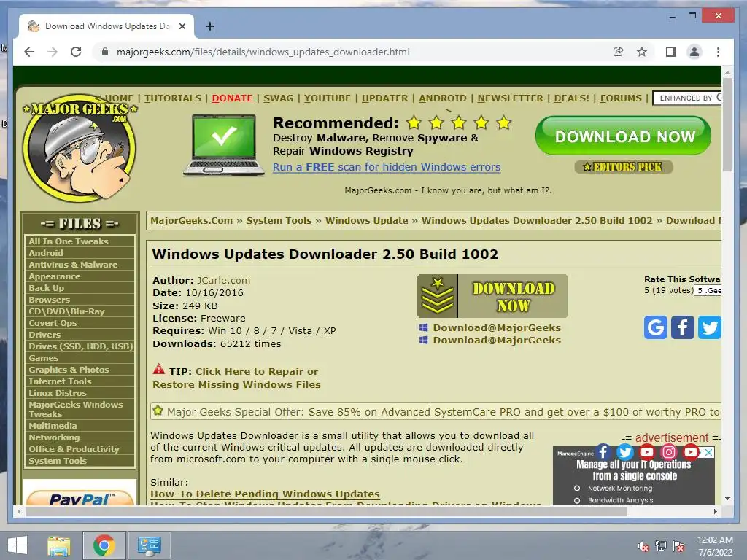
Task: Click the network tray icon
Action: pos(660,546)
